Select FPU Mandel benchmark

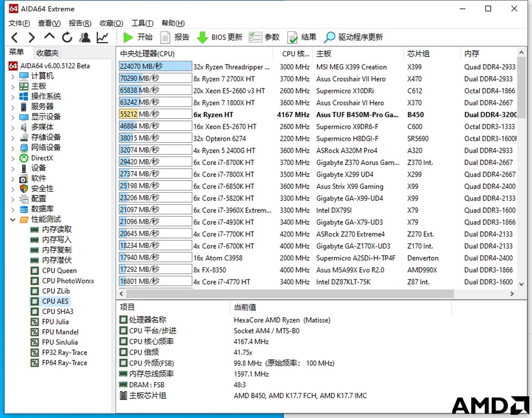coord(60,332)
